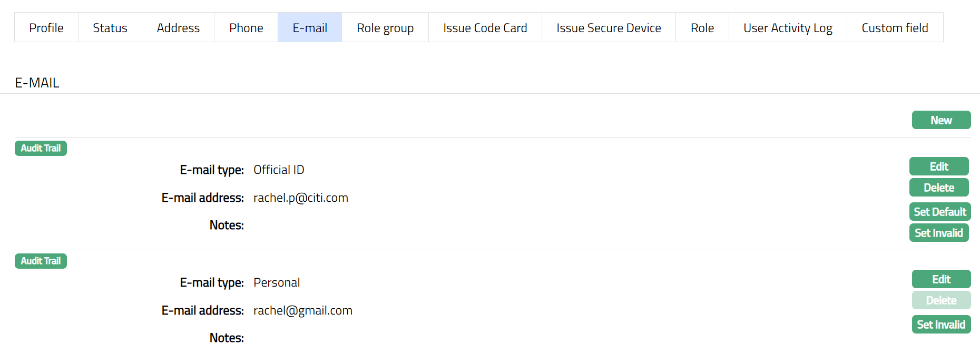Viewport: 980px width, 353px height.
Task: Click the New e-mail button
Action: click(941, 120)
